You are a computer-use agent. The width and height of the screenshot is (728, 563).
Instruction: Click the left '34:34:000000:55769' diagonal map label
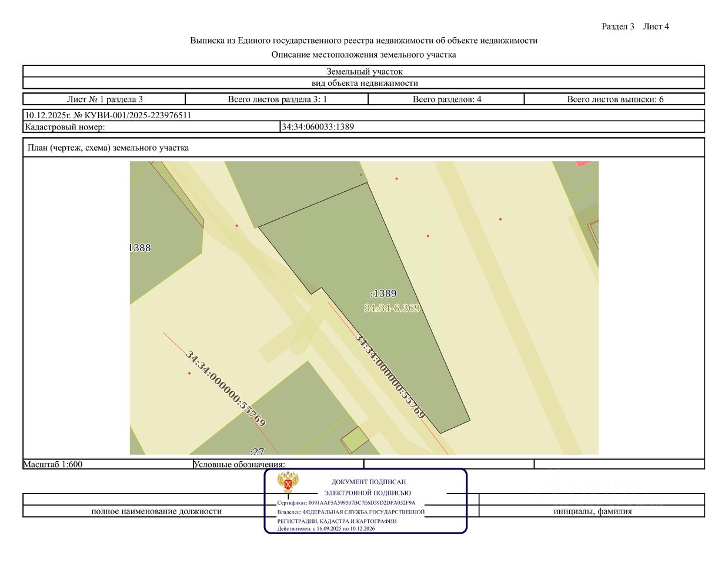(x=226, y=389)
